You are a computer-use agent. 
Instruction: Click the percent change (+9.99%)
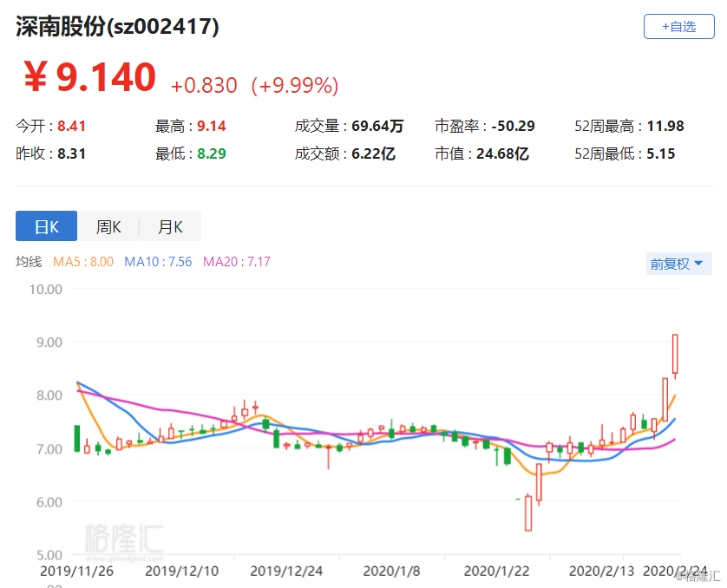(295, 85)
